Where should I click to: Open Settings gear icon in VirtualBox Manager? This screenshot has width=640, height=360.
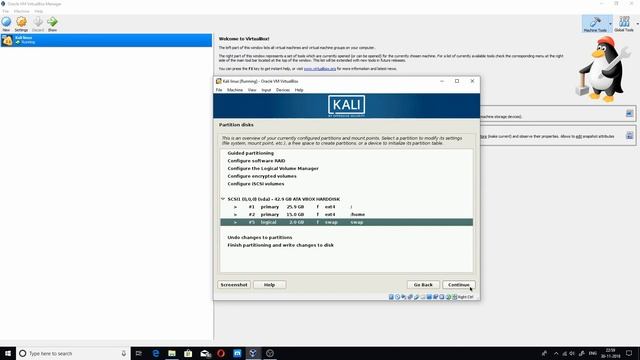(21, 22)
